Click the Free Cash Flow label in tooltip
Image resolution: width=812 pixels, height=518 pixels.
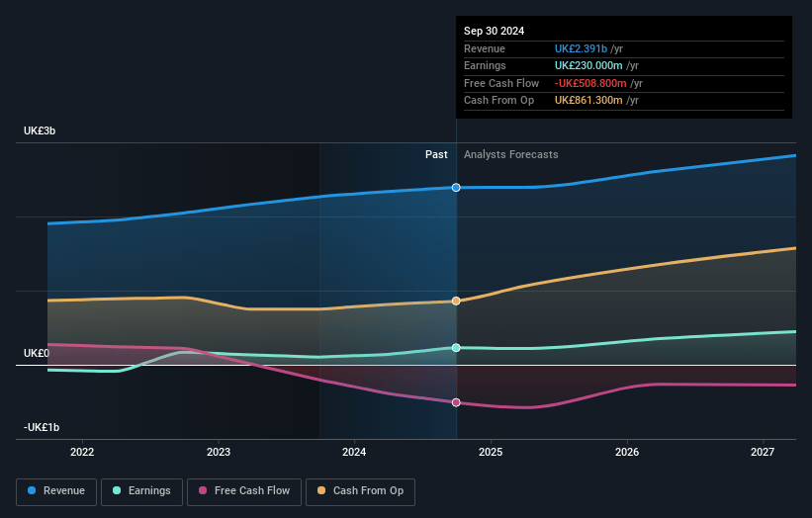(x=501, y=83)
